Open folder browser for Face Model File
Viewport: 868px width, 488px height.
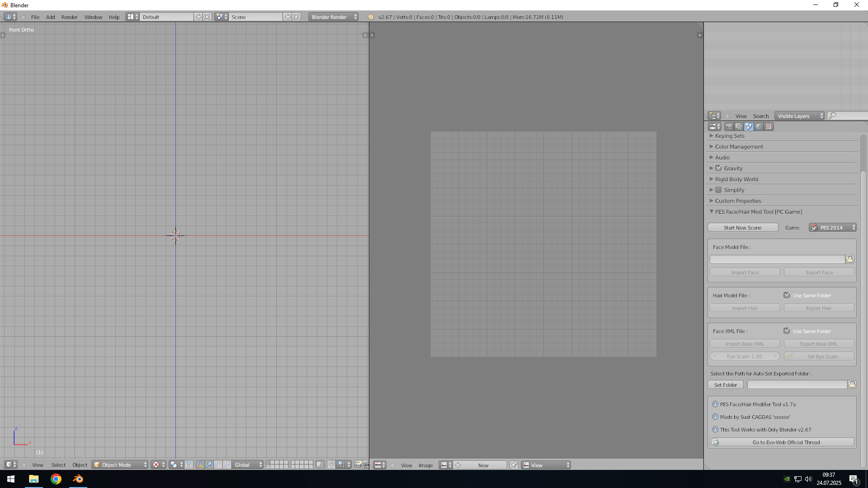tap(849, 259)
